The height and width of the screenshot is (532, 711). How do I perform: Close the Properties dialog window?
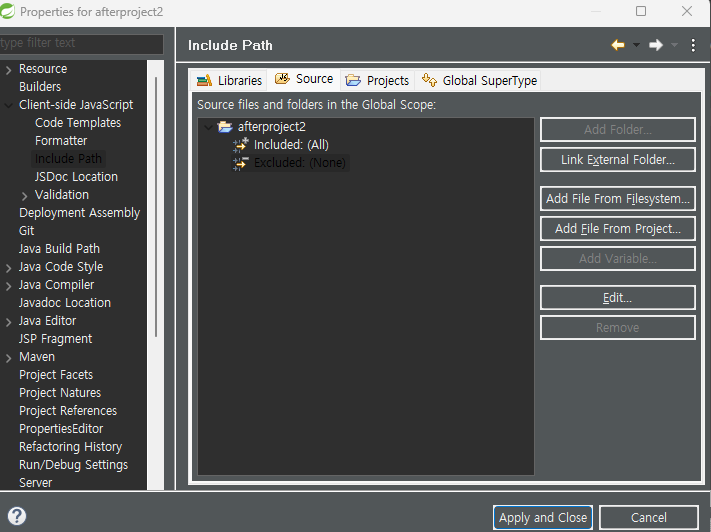[x=687, y=11]
